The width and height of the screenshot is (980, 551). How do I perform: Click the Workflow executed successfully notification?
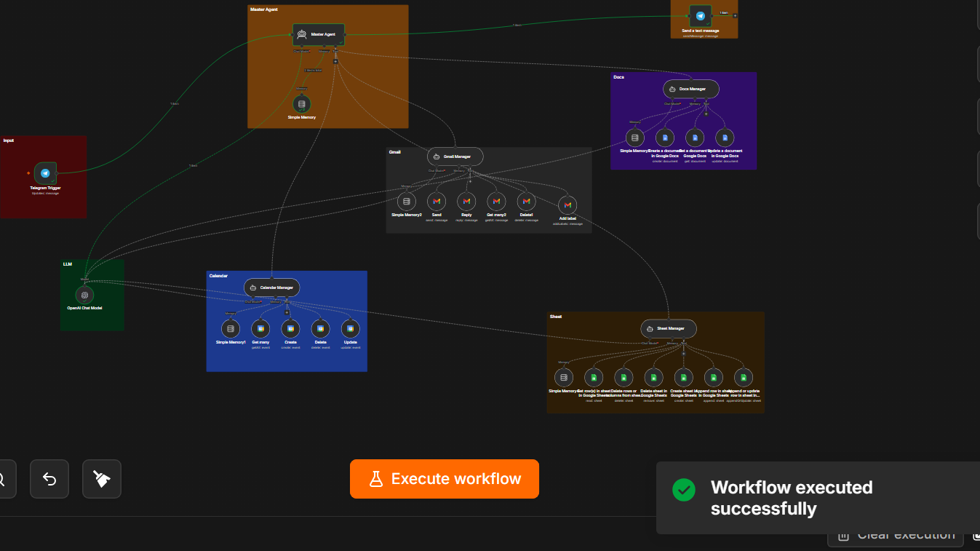tap(818, 498)
